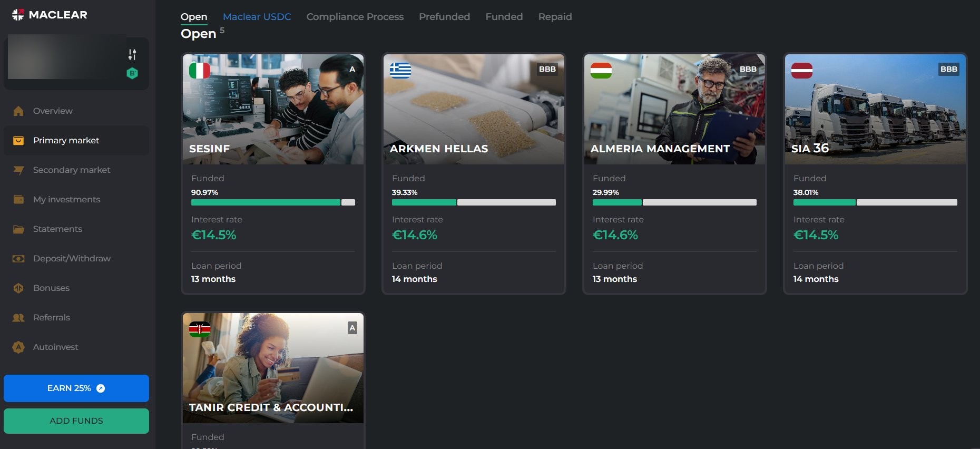
Task: Click the blurred account profile panel
Action: [76, 63]
